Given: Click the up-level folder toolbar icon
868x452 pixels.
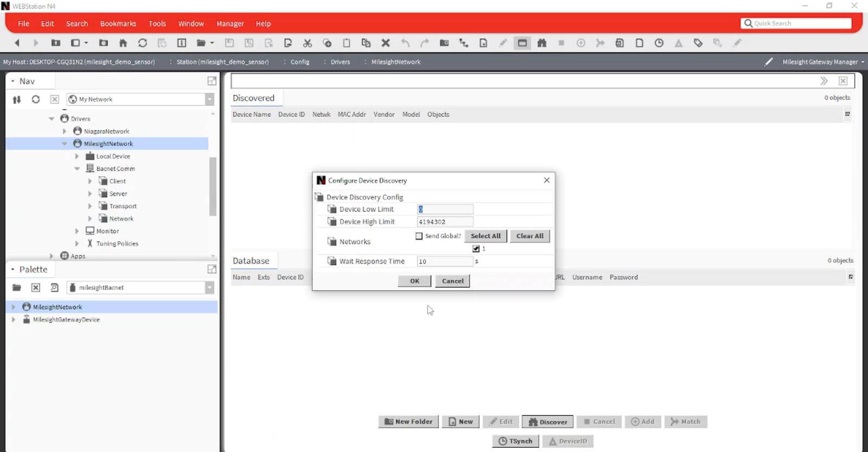Looking at the screenshot, I should tap(56, 43).
